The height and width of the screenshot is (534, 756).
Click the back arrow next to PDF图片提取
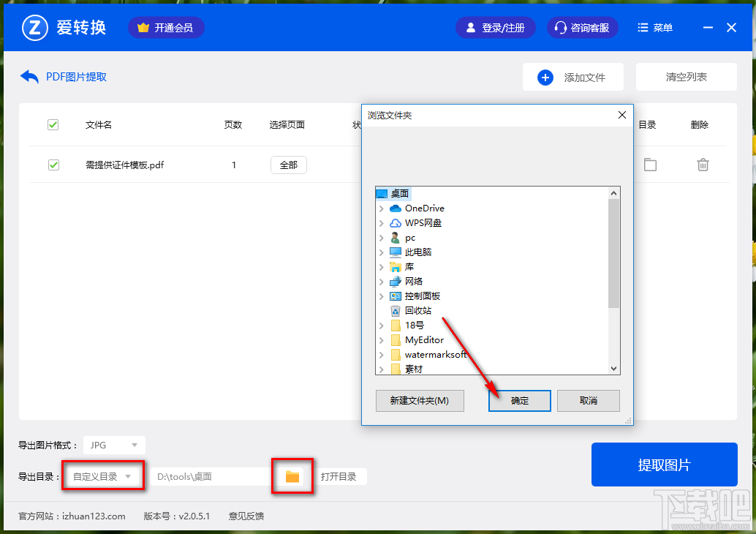(x=28, y=76)
